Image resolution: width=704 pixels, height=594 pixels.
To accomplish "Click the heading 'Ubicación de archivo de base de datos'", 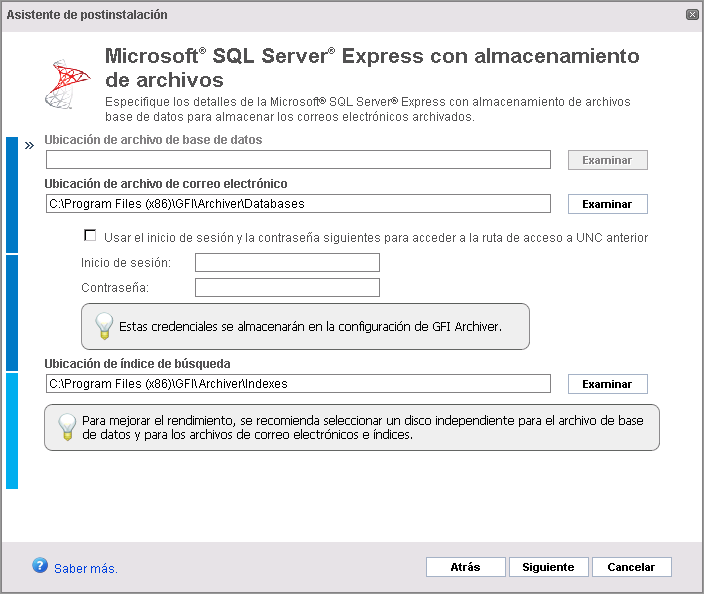I will pyautogui.click(x=153, y=140).
